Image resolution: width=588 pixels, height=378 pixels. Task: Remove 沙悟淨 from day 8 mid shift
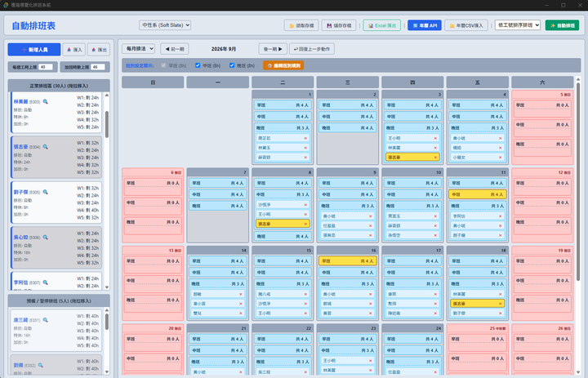click(x=305, y=205)
